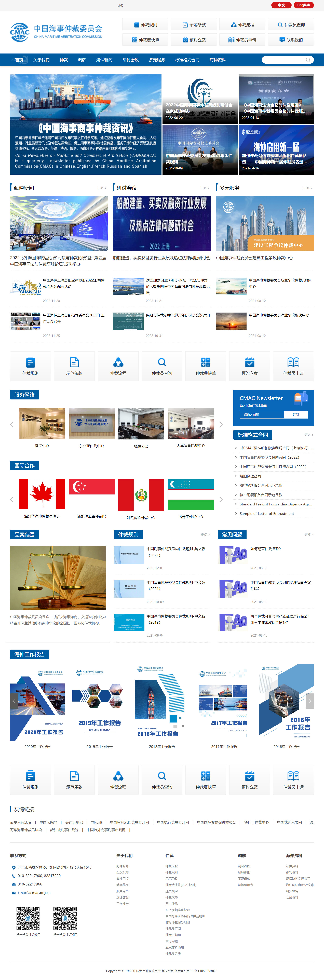324x980 pixels.
Task: Click the search magnifier icon in nav bar
Action: pyautogui.click(x=308, y=60)
